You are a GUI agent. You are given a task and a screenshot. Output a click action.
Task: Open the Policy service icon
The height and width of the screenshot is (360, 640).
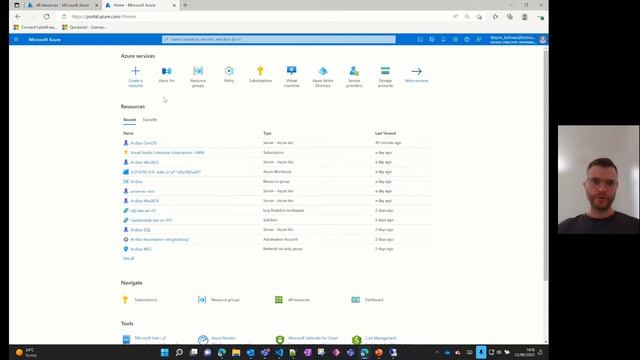point(229,74)
